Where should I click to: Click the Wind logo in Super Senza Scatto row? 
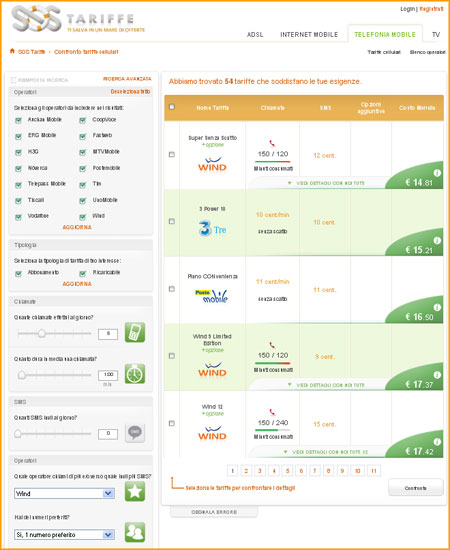pyautogui.click(x=213, y=164)
